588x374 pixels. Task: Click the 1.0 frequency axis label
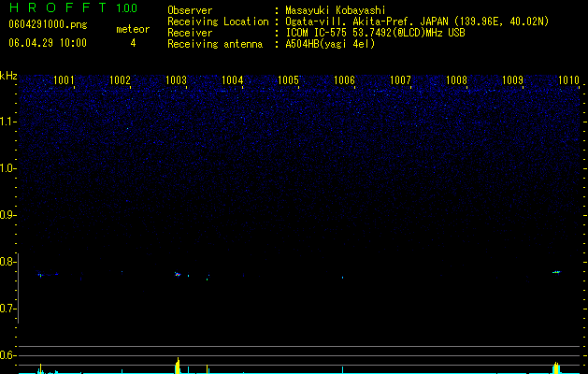[7, 168]
